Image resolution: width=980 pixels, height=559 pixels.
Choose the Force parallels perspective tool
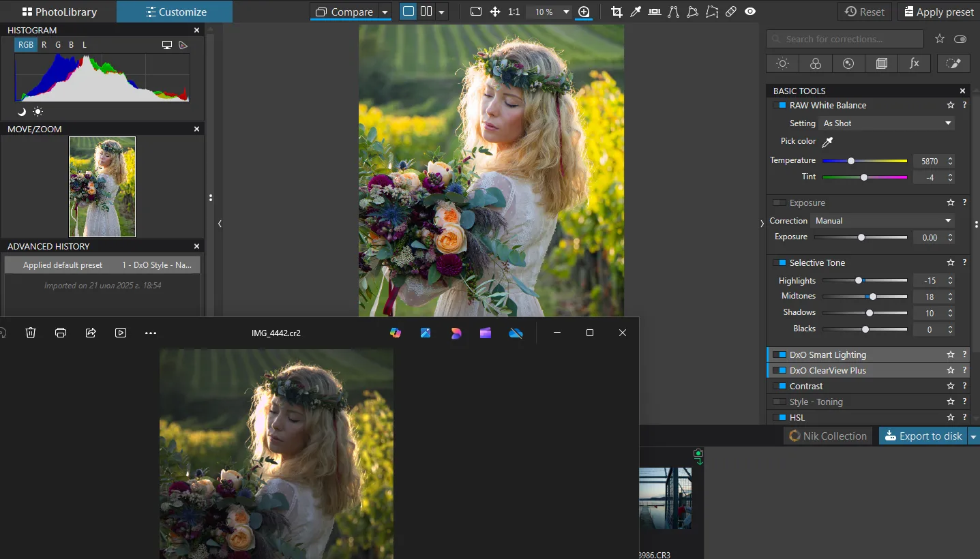click(x=674, y=12)
